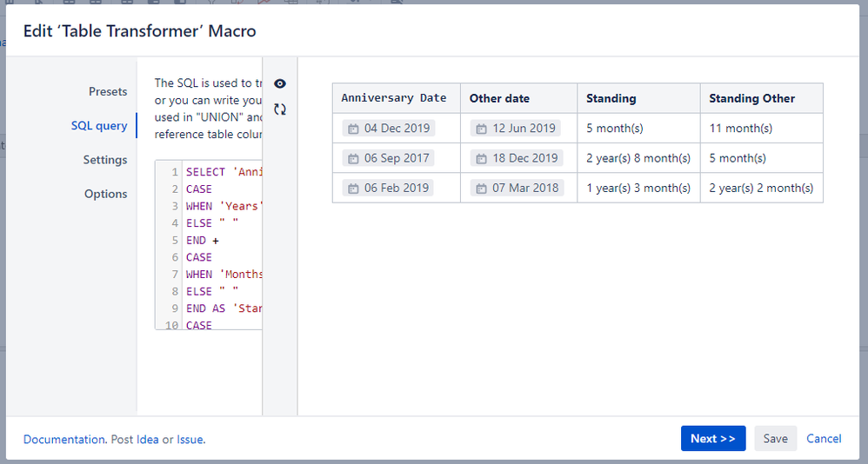Open the Documentation link
This screenshot has width=868, height=464.
click(63, 440)
